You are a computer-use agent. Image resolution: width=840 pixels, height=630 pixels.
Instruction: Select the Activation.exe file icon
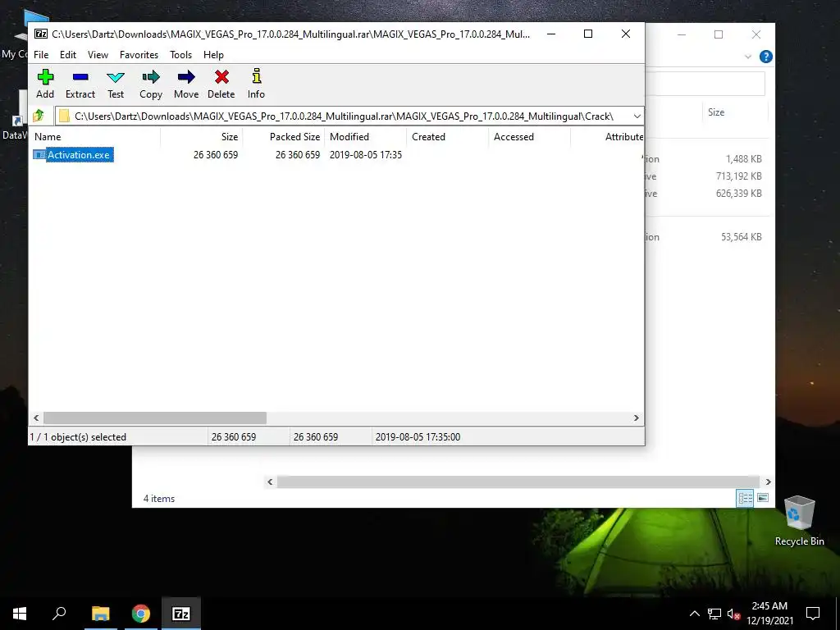click(x=39, y=155)
